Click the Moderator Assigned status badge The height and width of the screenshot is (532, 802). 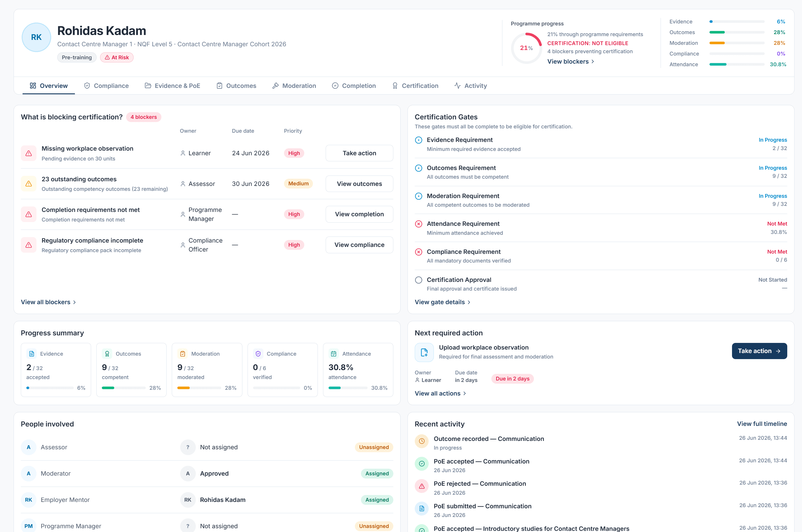pyautogui.click(x=377, y=474)
